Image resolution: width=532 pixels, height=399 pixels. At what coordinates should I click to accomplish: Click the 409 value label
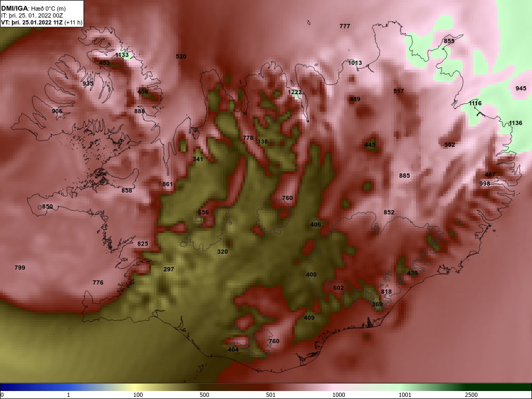[309, 318]
